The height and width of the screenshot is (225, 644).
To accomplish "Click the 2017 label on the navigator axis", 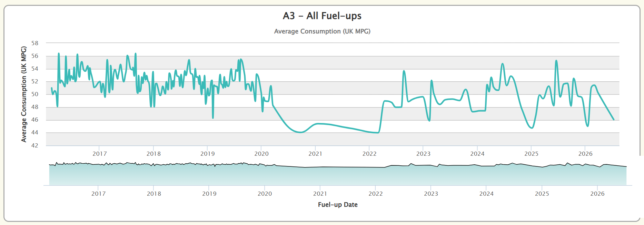I will tap(98, 194).
